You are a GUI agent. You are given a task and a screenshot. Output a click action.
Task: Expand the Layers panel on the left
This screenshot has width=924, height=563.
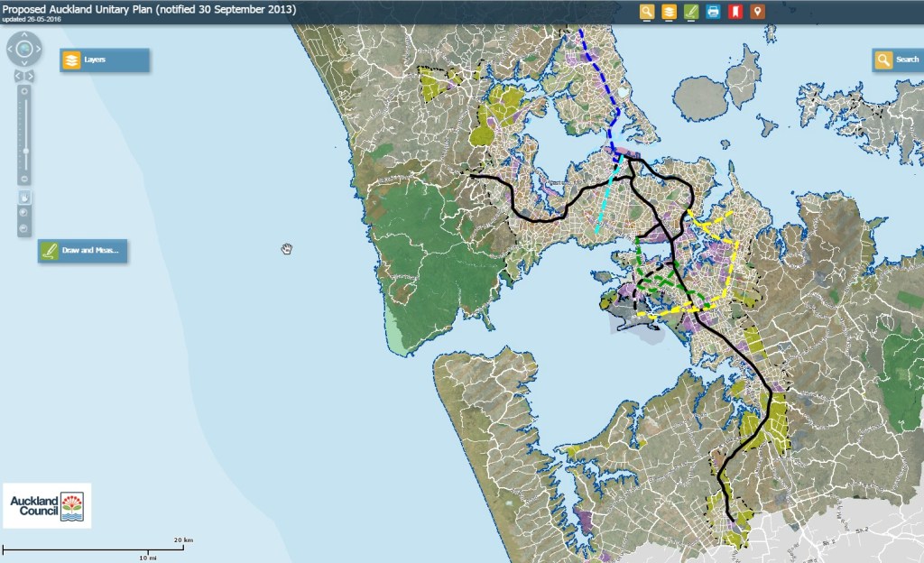point(104,60)
